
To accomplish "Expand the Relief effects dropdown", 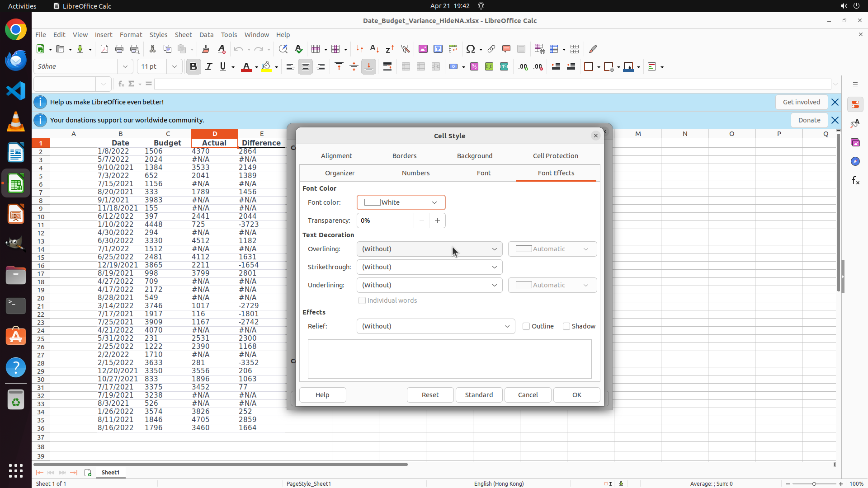I will pos(435,326).
